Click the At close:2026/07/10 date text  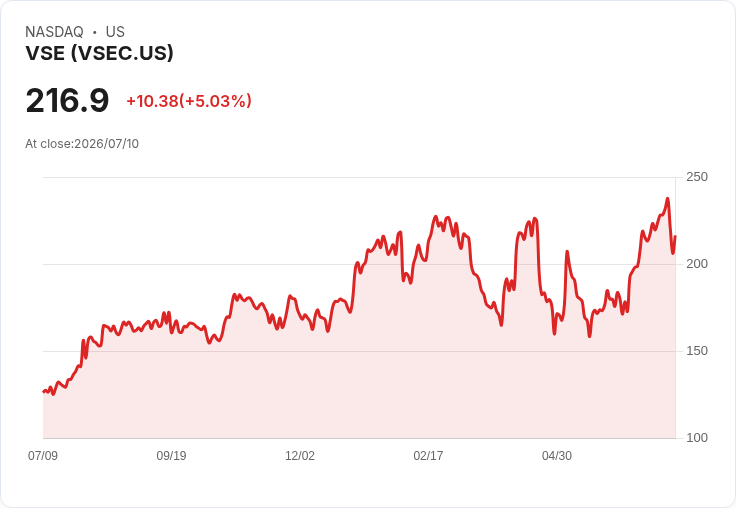tap(82, 144)
